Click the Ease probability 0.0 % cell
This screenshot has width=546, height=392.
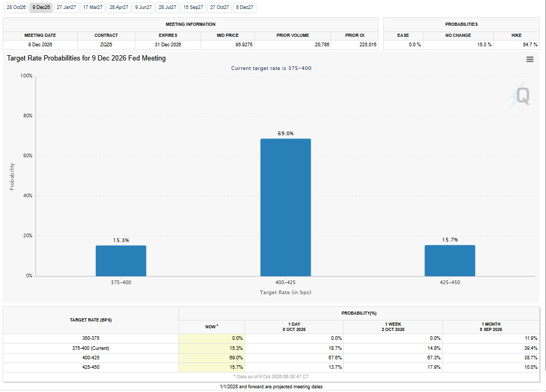[403, 45]
